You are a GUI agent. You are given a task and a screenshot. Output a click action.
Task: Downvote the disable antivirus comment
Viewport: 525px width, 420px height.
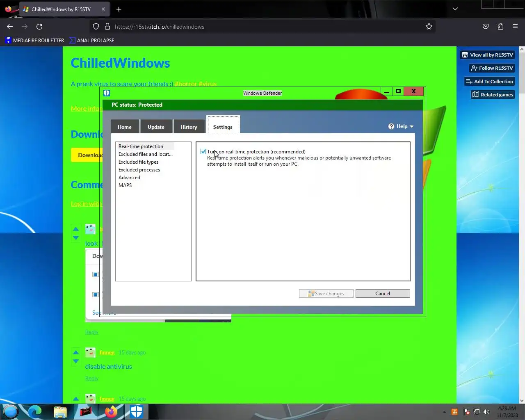76,361
